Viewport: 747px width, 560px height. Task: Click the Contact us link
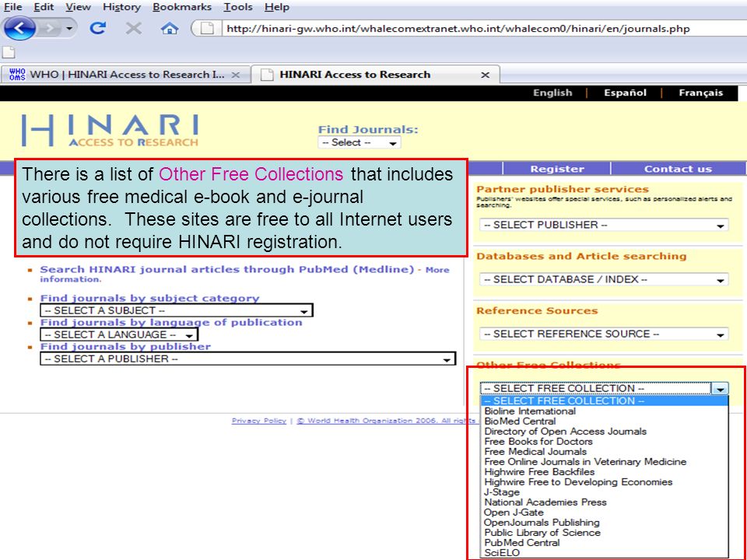click(x=678, y=169)
